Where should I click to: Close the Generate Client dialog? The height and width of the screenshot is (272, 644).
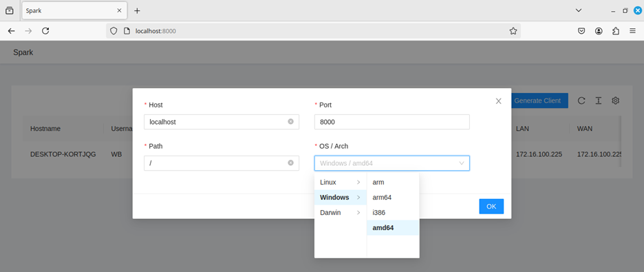499,101
